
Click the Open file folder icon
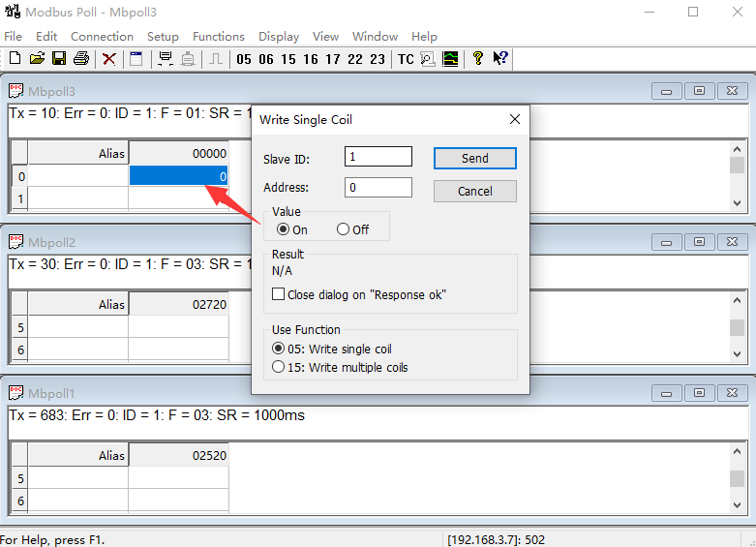[x=37, y=59]
